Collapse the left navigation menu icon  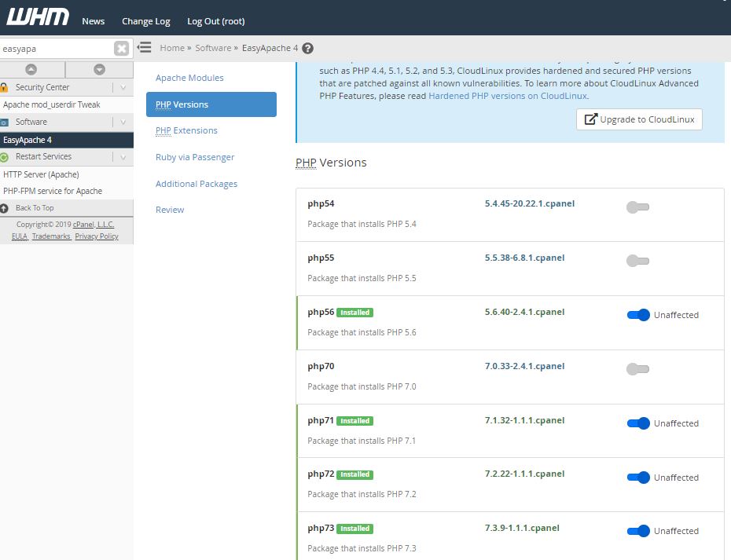145,48
